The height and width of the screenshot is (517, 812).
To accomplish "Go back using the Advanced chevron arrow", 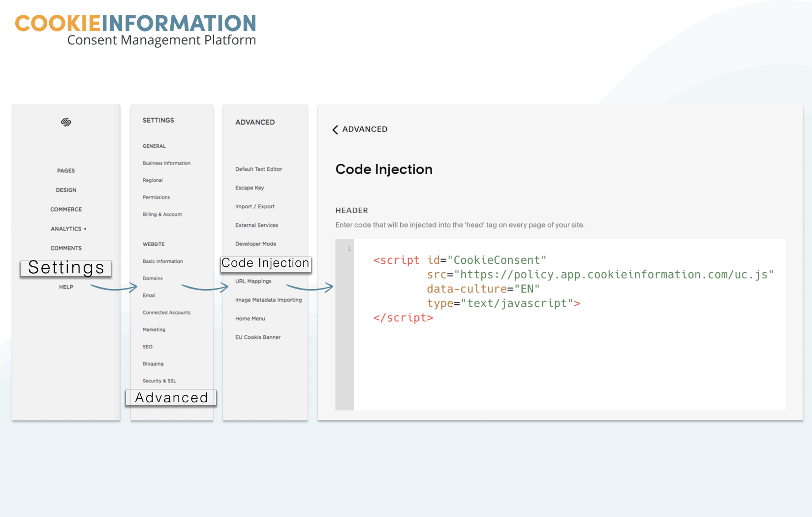I will click(335, 129).
